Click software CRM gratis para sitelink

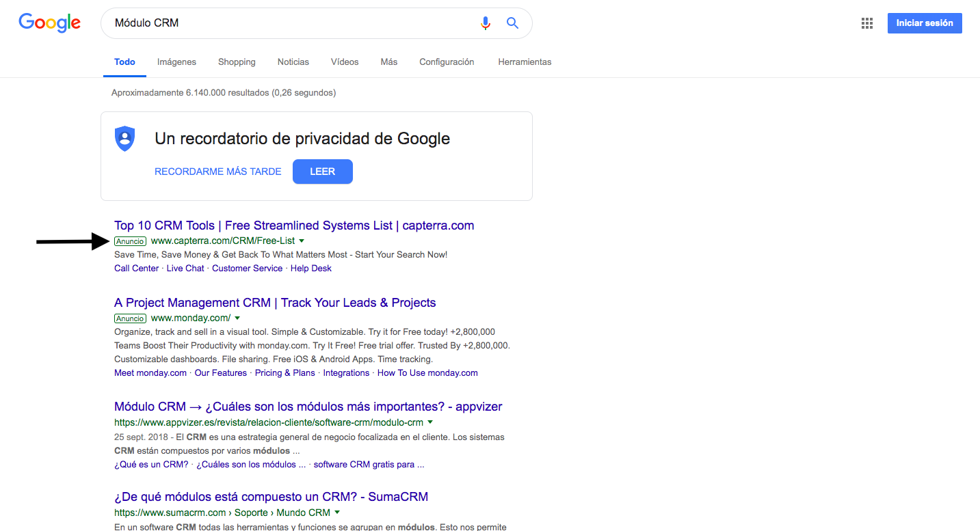pos(369,465)
